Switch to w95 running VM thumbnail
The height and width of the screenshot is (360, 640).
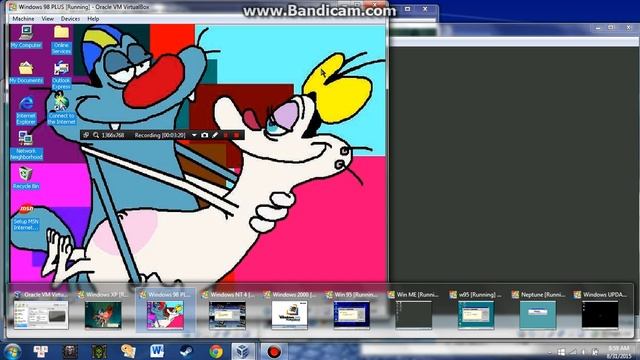click(476, 311)
